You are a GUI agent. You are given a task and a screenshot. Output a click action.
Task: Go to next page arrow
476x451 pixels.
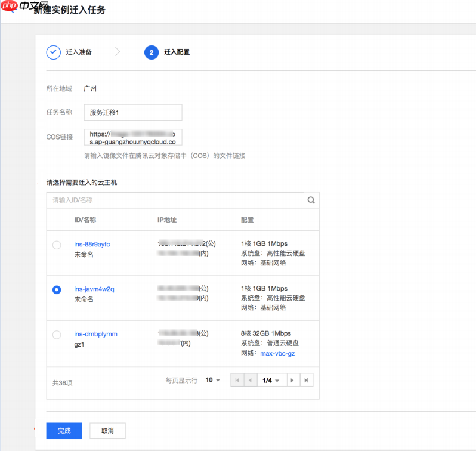(x=292, y=380)
